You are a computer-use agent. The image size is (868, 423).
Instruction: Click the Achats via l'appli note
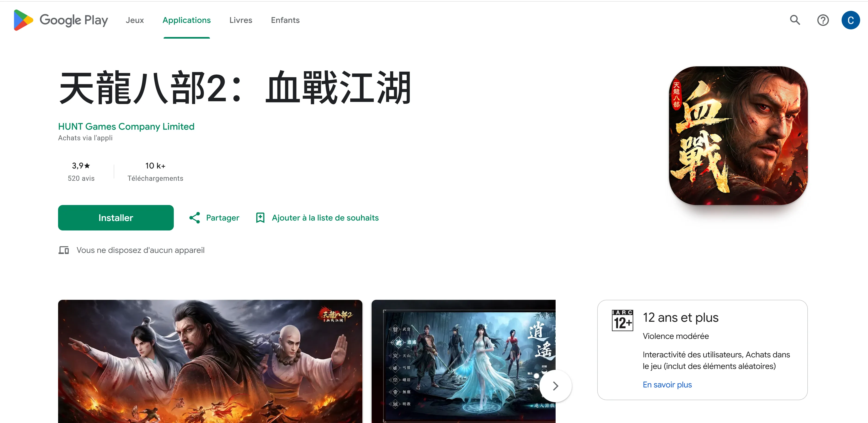[85, 138]
